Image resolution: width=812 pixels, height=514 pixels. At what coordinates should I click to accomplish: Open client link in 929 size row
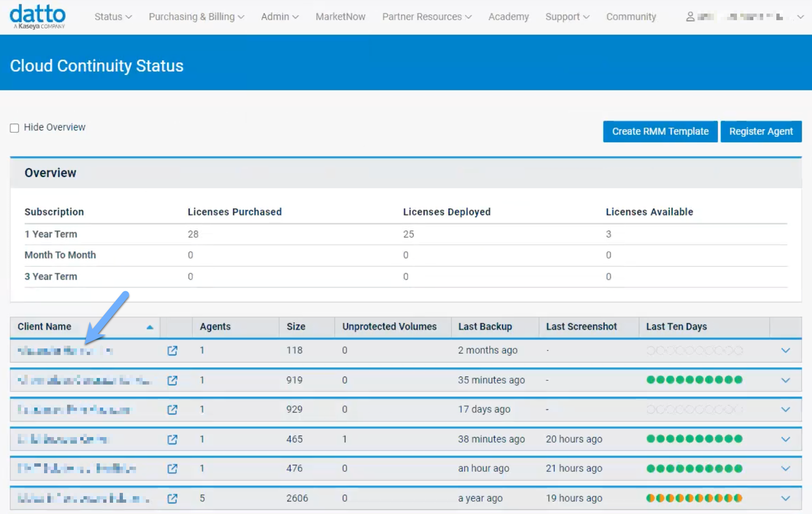(74, 410)
